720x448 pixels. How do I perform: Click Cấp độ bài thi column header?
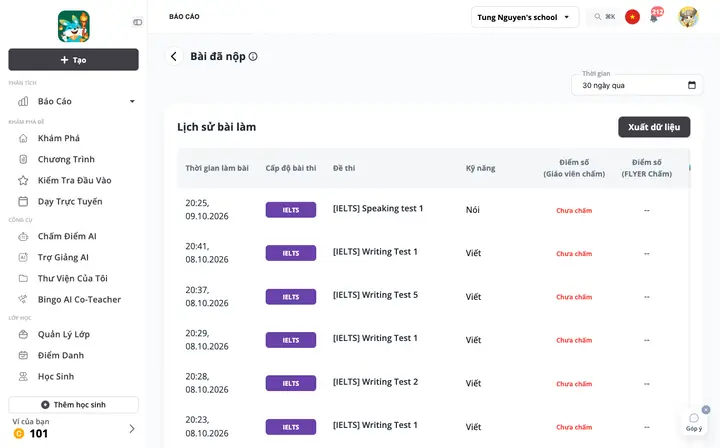click(291, 168)
